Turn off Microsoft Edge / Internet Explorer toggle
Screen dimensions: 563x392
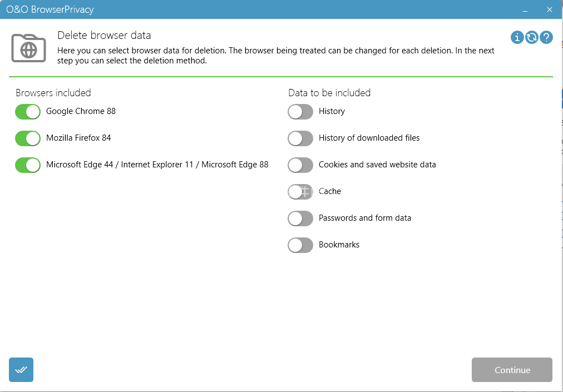pos(28,165)
